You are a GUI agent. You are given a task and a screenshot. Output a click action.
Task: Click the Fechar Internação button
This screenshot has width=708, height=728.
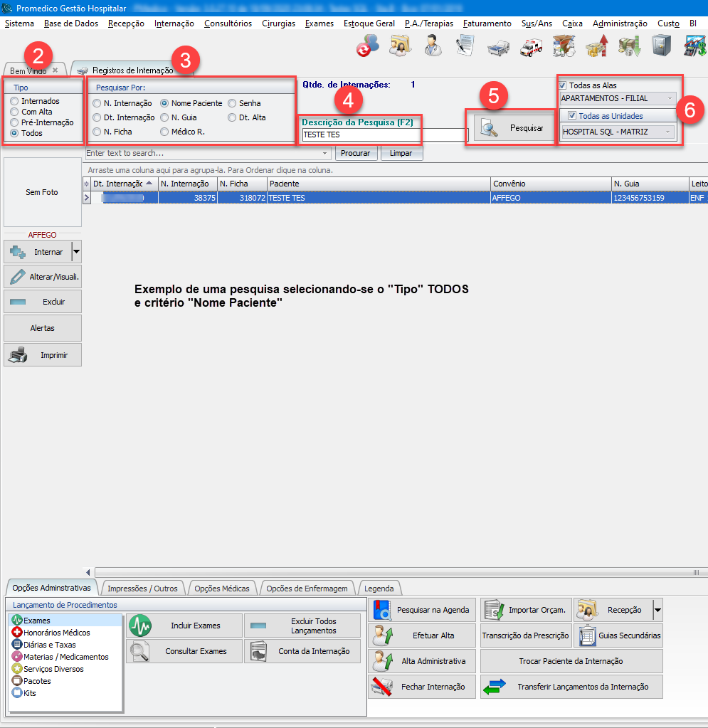pyautogui.click(x=422, y=687)
